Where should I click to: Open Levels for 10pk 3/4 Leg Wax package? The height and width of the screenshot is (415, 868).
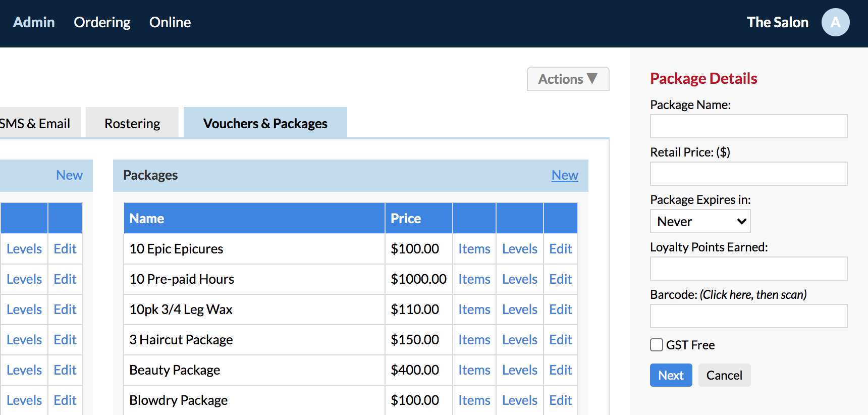click(520, 309)
